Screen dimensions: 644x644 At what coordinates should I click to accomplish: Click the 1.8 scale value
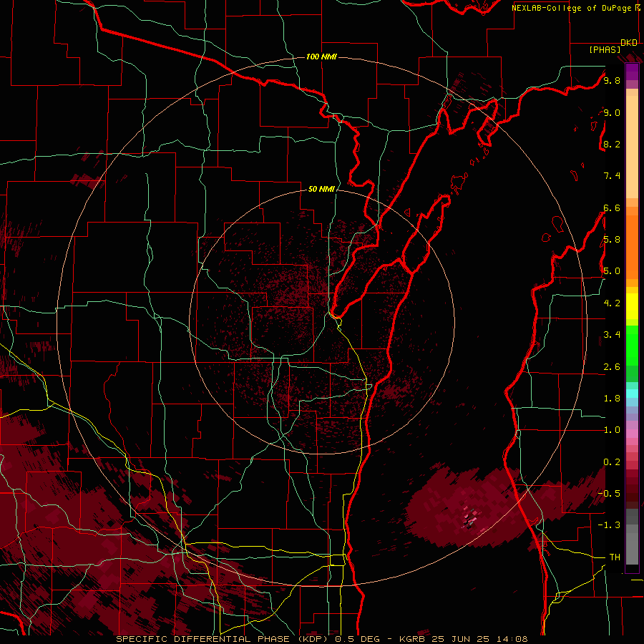(612, 399)
